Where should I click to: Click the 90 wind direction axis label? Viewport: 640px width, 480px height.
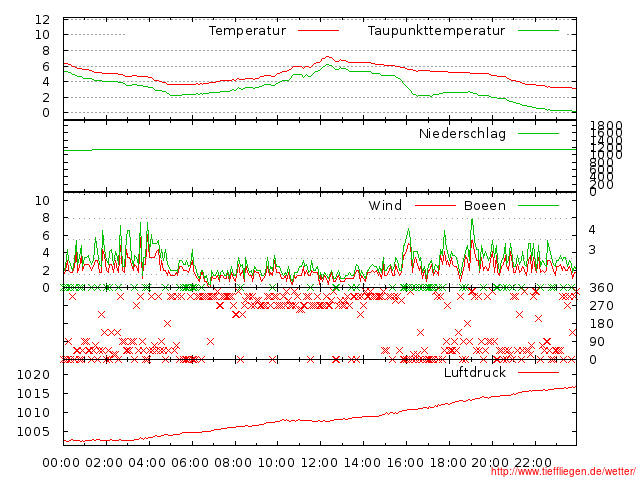pos(597,342)
